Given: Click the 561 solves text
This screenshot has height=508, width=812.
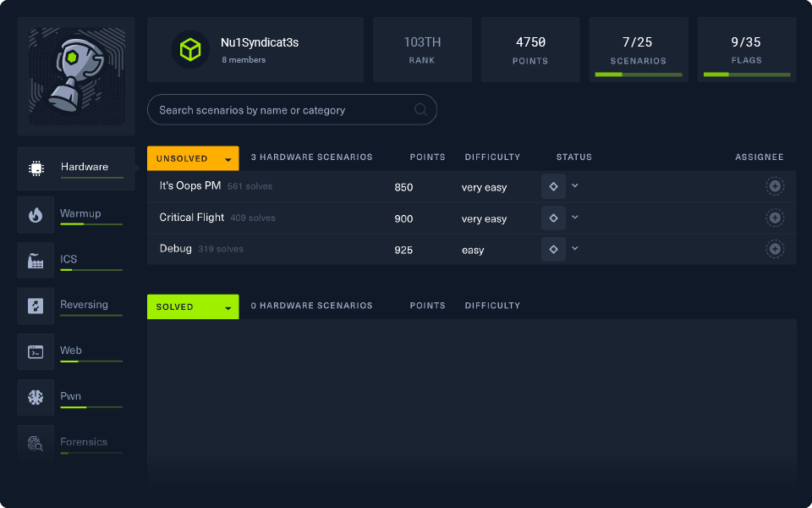Looking at the screenshot, I should tap(250, 186).
